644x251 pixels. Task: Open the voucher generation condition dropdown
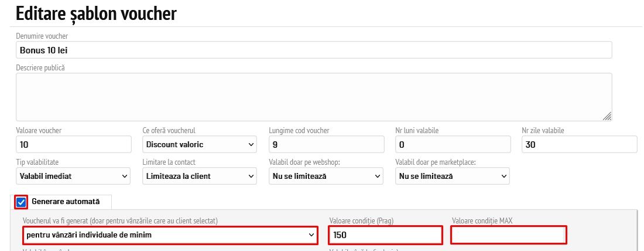pos(170,235)
